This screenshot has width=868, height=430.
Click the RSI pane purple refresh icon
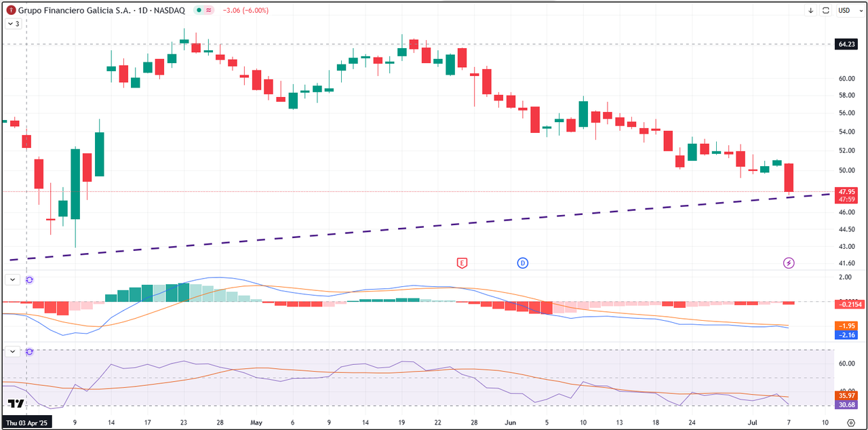click(x=29, y=351)
